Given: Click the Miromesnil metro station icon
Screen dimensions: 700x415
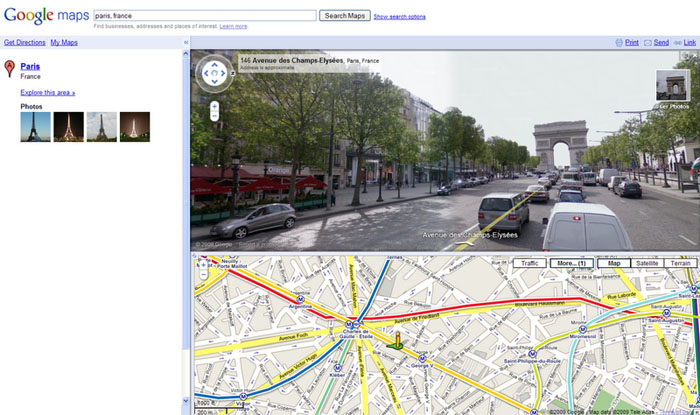Looking at the screenshot, I should (x=582, y=329).
